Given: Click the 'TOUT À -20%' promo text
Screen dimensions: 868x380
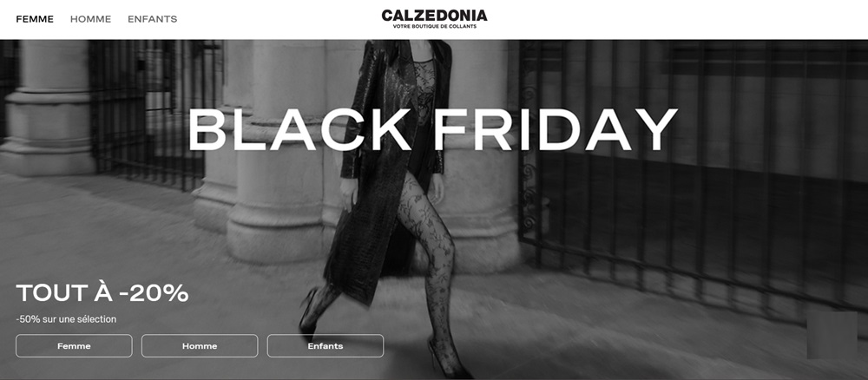Looking at the screenshot, I should point(102,293).
